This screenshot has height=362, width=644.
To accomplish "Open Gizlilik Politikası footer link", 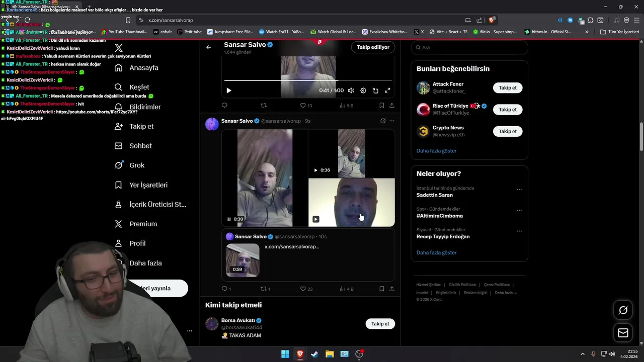I will point(462,285).
